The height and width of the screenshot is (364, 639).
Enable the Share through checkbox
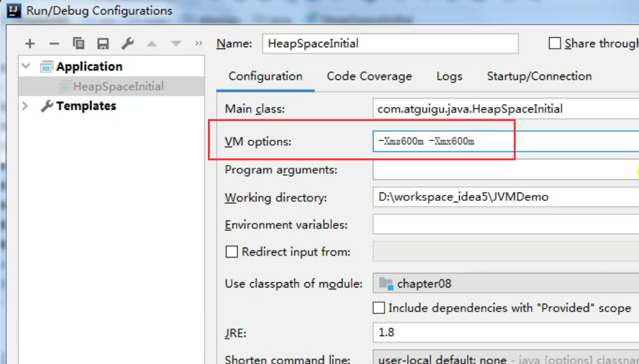pos(554,43)
